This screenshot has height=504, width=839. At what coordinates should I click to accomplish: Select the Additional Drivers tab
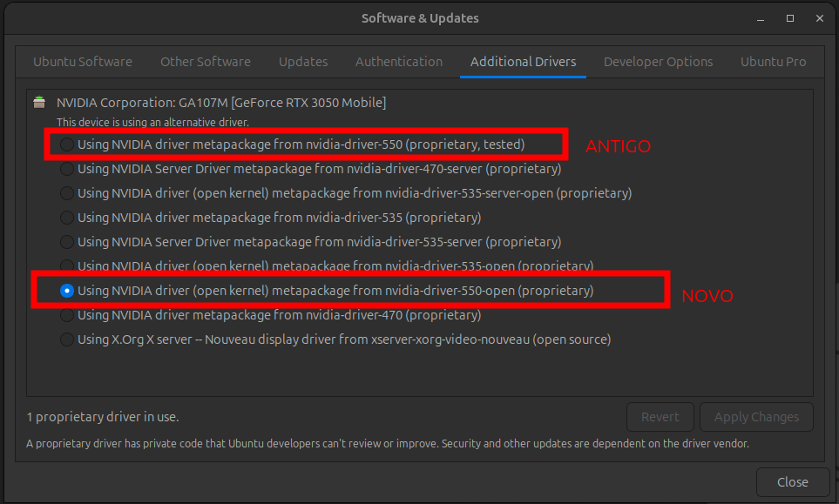[524, 62]
